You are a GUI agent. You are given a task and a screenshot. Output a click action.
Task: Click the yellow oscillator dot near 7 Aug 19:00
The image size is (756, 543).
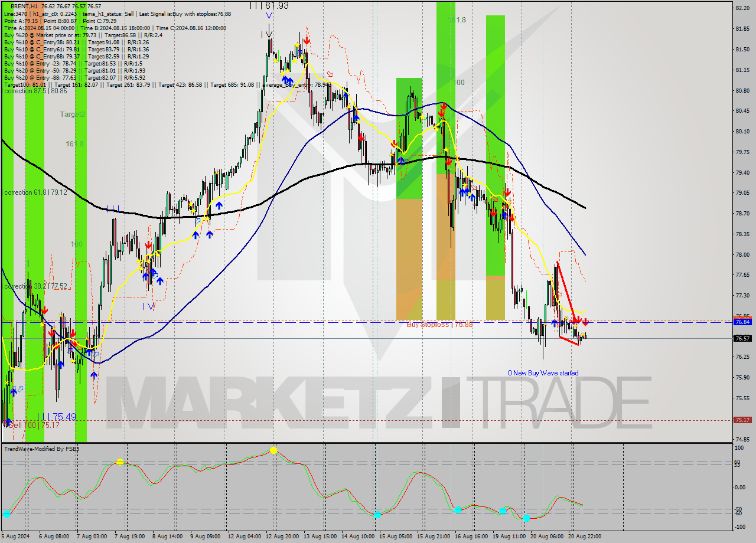(120, 462)
